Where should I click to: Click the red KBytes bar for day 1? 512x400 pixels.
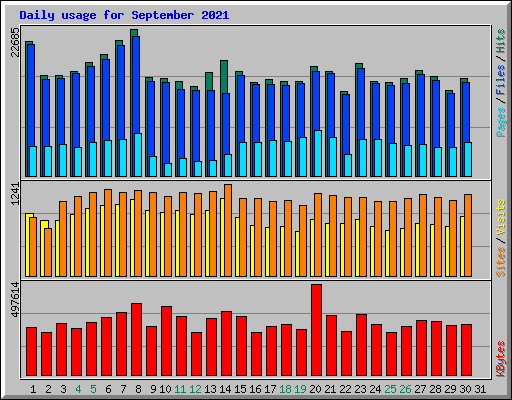(x=32, y=352)
